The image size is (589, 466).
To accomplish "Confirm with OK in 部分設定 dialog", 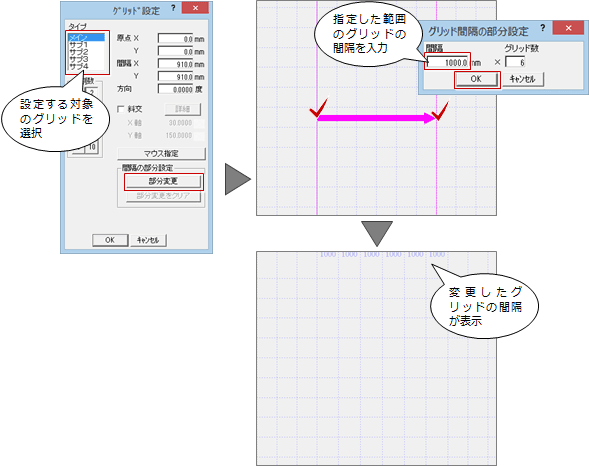I will 476,79.
